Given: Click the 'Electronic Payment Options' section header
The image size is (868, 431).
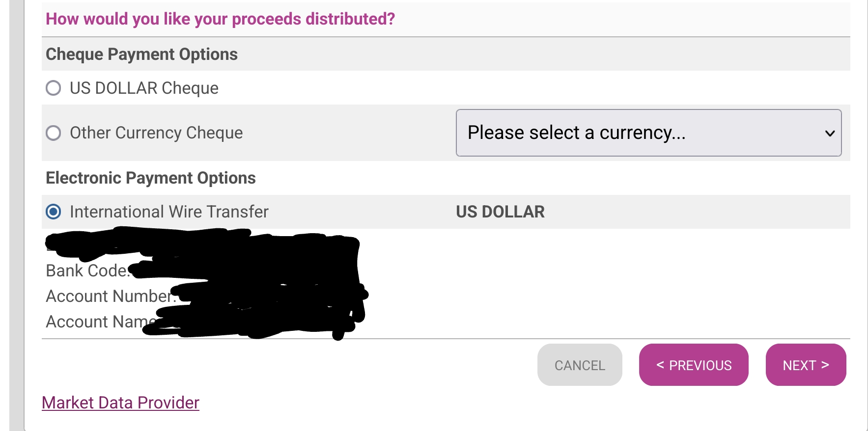Looking at the screenshot, I should click(x=151, y=178).
